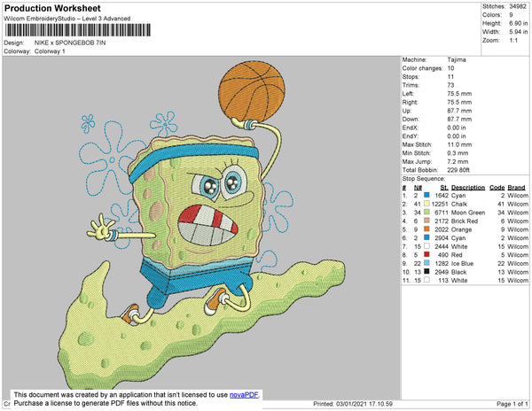Select stitch count 2949 in Black row
The width and height of the screenshot is (532, 411).
(x=442, y=272)
